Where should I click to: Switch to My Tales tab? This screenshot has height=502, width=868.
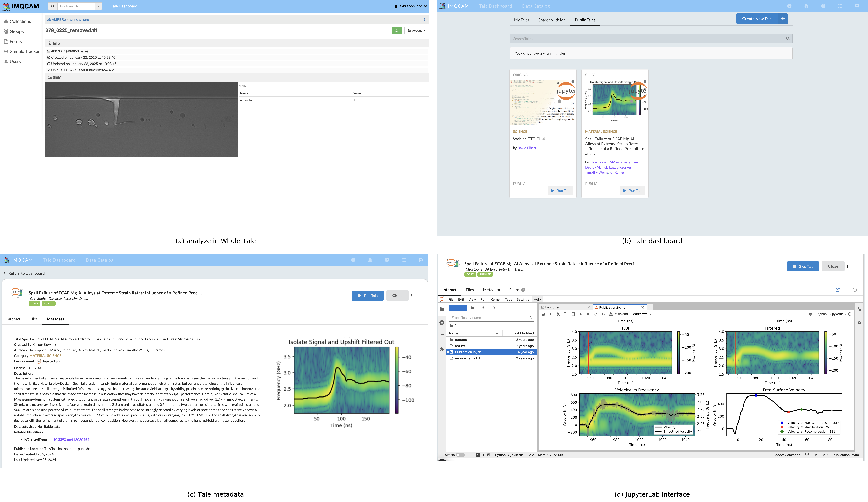[x=521, y=20]
